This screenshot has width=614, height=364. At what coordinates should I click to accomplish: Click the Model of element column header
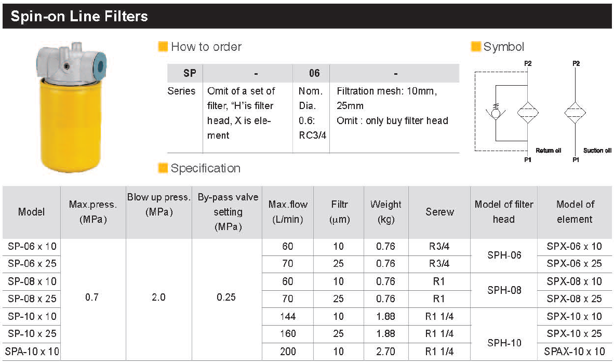[x=575, y=212]
